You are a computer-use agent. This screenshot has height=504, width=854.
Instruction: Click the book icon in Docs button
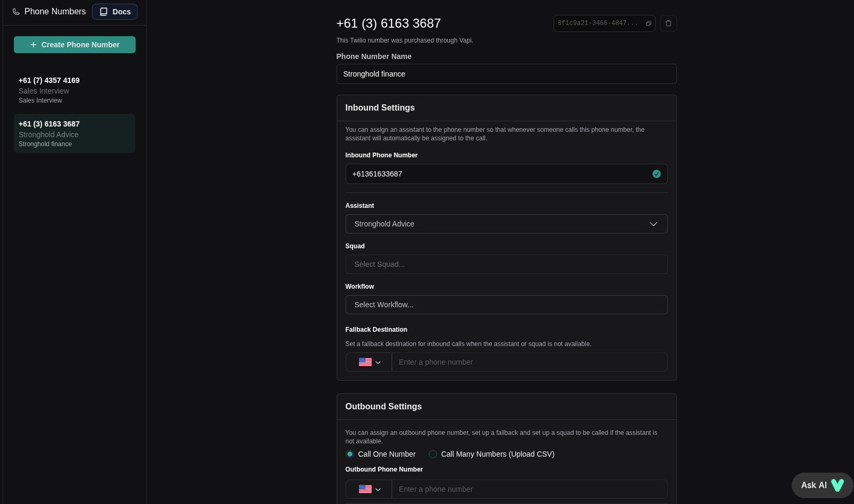[104, 12]
